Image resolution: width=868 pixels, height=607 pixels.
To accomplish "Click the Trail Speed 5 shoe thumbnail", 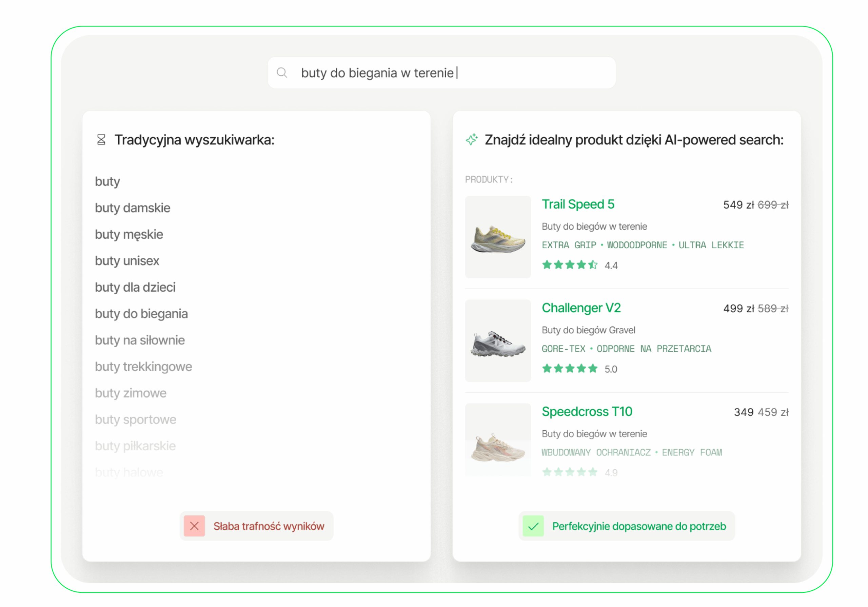I will [498, 234].
